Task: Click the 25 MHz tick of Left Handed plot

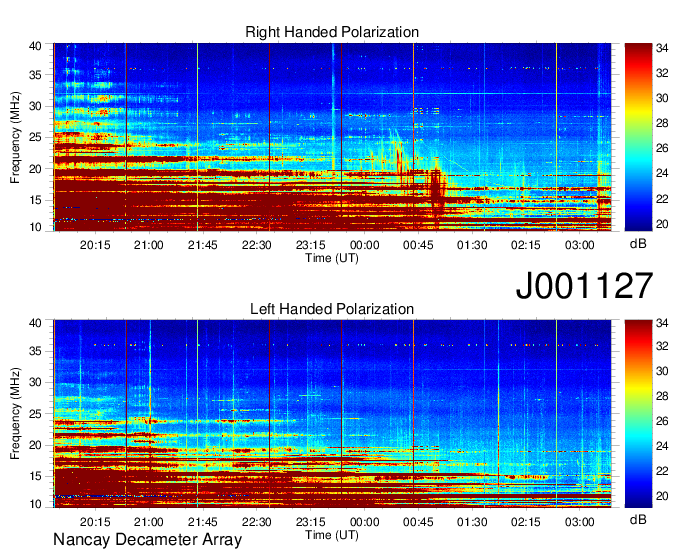Action: pyautogui.click(x=35, y=414)
